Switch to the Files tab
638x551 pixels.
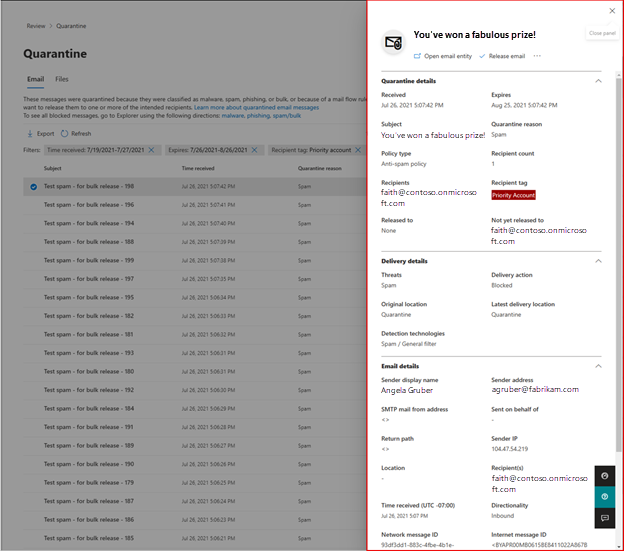click(61, 79)
